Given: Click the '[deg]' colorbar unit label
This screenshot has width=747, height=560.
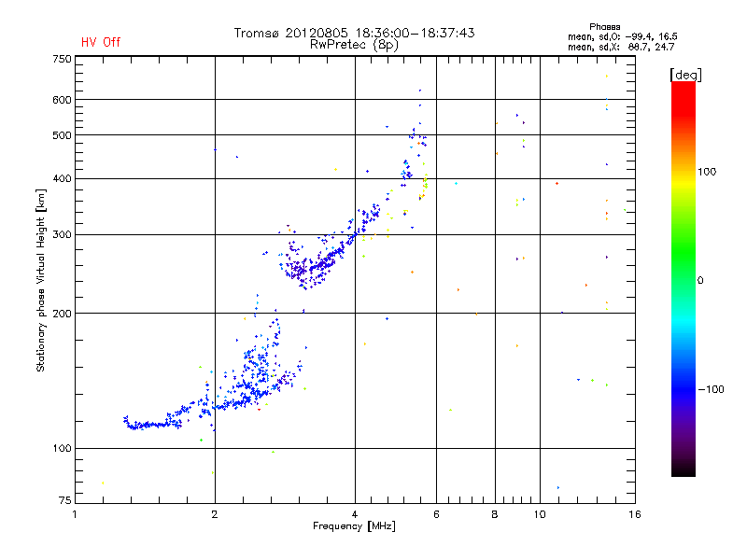Looking at the screenshot, I should pyautogui.click(x=685, y=75).
